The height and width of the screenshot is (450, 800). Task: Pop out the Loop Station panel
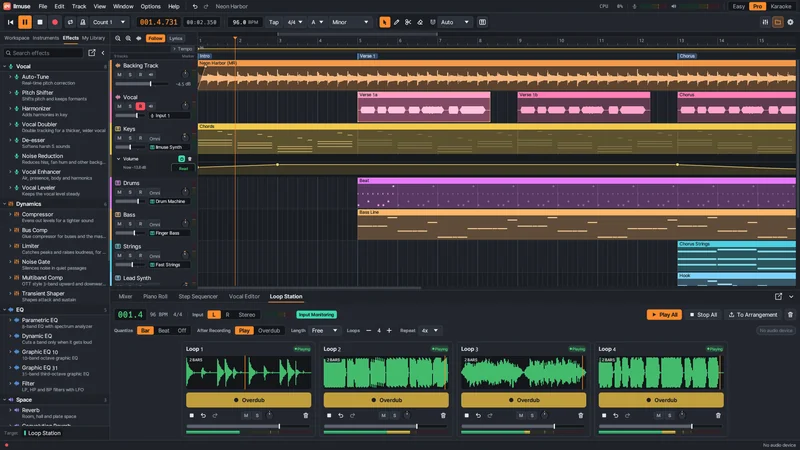(779, 296)
